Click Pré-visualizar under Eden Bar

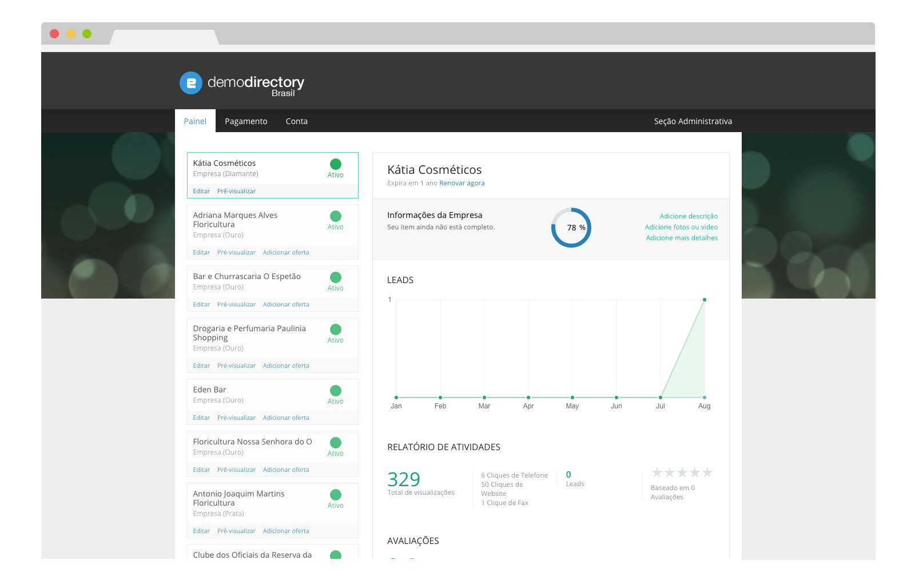[x=236, y=418]
